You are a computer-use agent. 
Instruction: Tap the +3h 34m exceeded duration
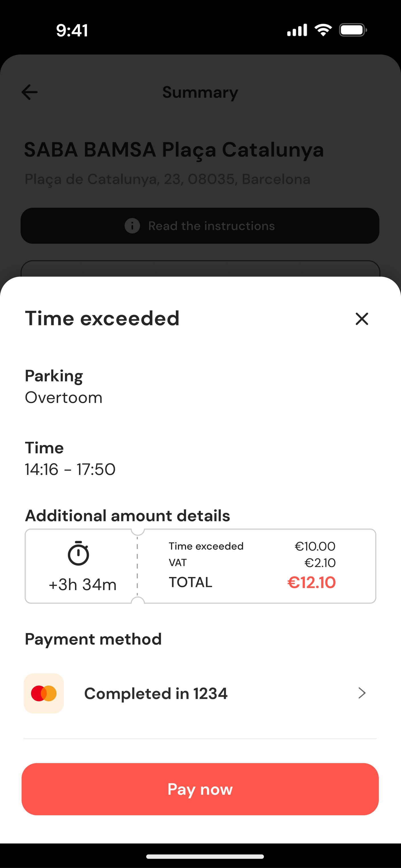[83, 585]
